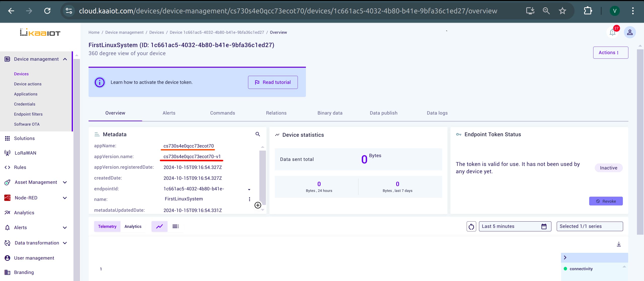Open Software OTA in sidebar

click(x=27, y=124)
